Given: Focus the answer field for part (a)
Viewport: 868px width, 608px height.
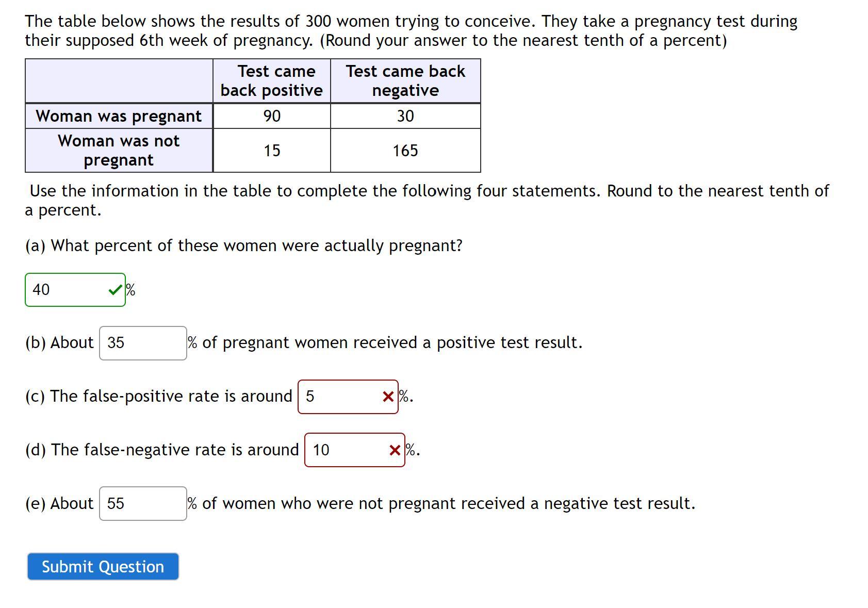Looking at the screenshot, I should tap(67, 290).
